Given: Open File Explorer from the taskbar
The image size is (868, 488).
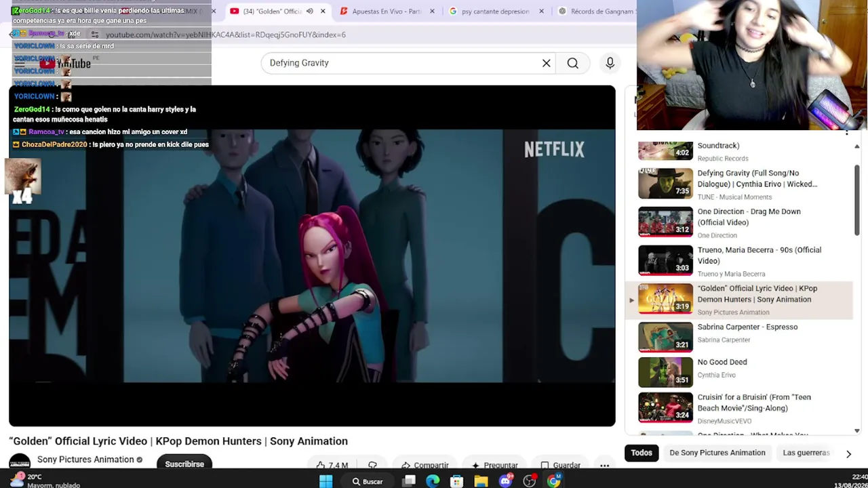Looking at the screenshot, I should pyautogui.click(x=481, y=481).
